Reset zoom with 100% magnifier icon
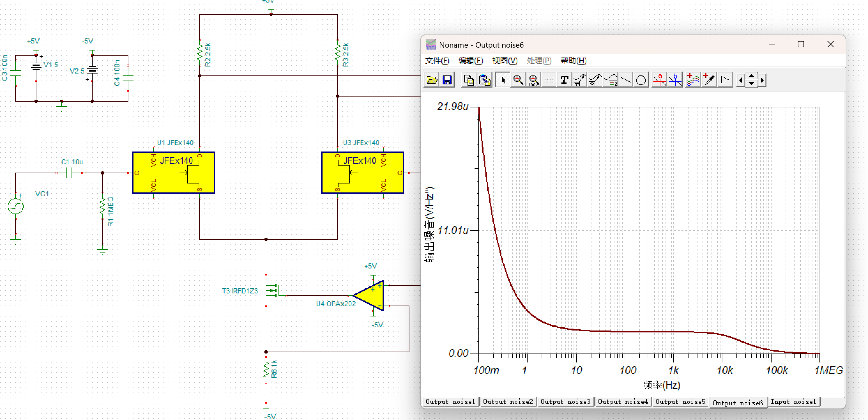868x420 pixels. [x=533, y=80]
